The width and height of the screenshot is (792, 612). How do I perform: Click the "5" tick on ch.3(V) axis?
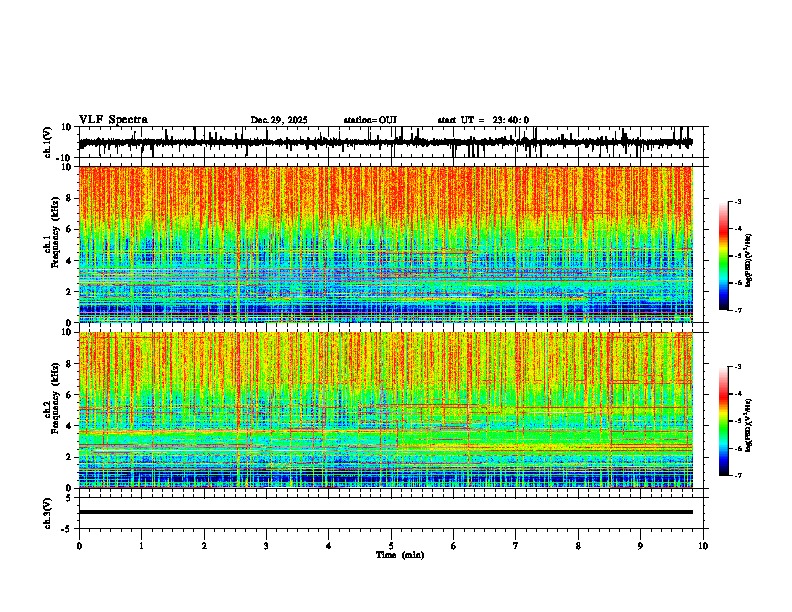70,498
